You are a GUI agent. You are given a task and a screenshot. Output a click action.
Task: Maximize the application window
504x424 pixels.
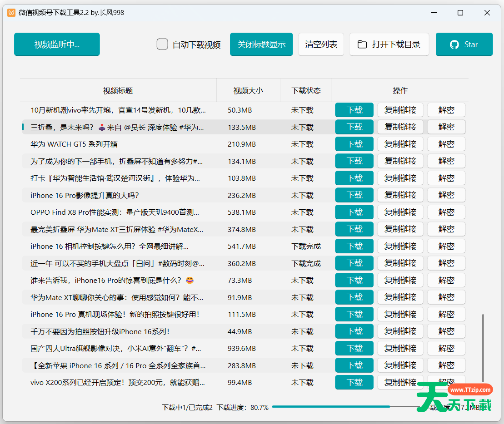460,13
